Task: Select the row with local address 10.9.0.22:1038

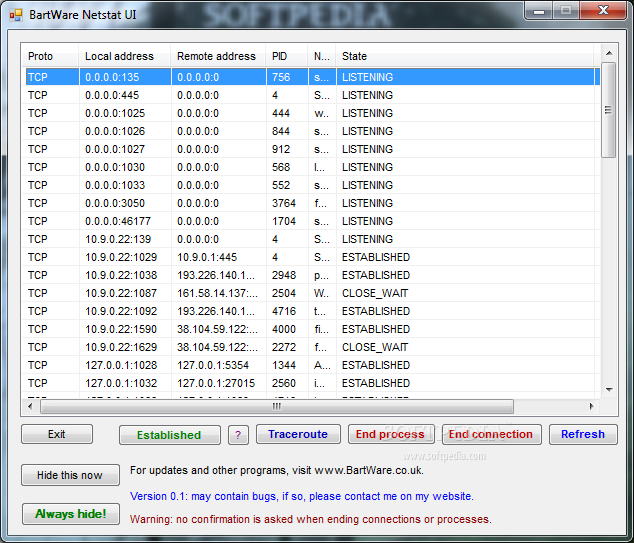Action: 311,275
